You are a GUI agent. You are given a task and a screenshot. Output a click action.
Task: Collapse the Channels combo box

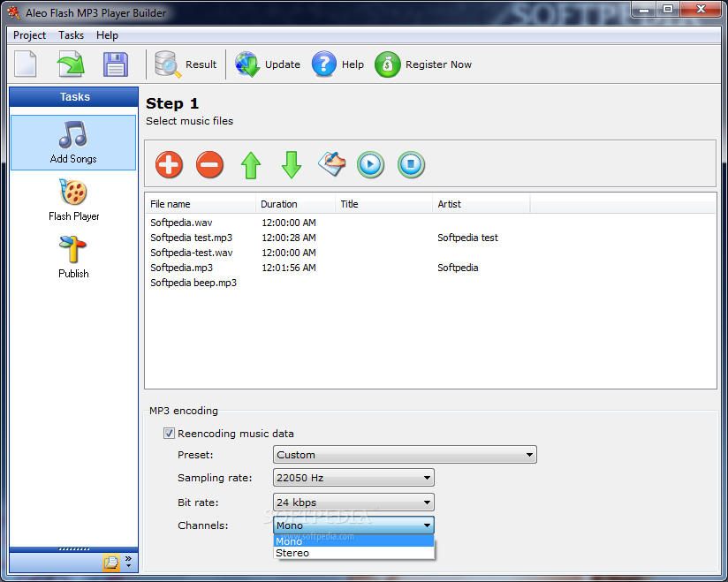353,525
